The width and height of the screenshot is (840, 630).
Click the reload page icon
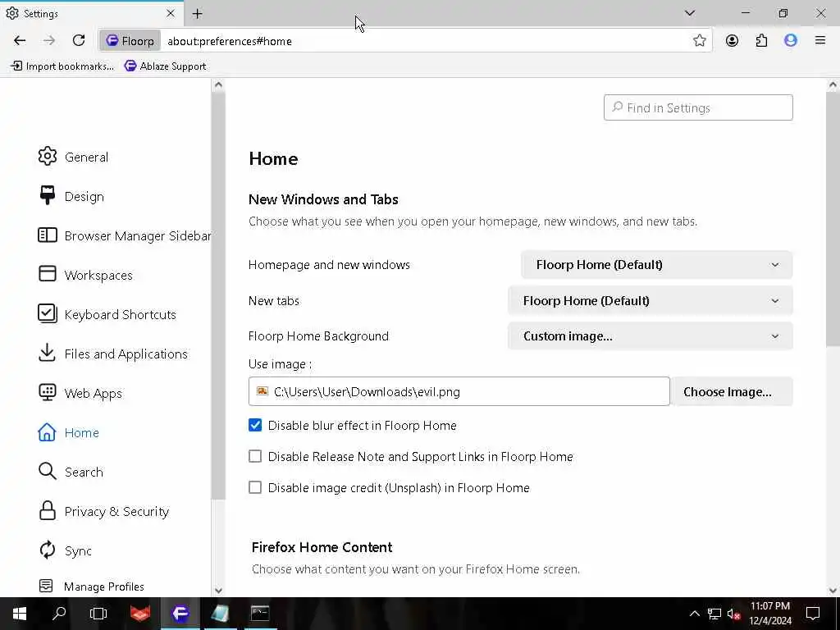[79, 40]
